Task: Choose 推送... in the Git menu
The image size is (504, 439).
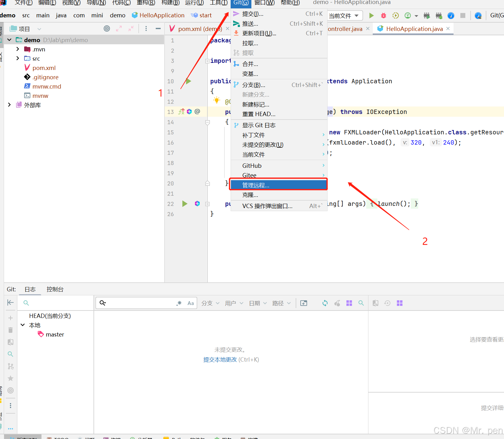Action: tap(279, 24)
